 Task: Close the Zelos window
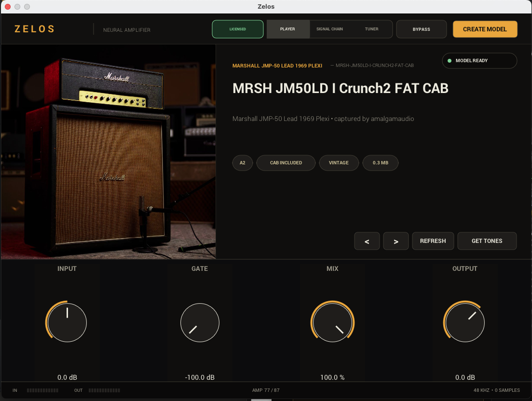click(7, 7)
